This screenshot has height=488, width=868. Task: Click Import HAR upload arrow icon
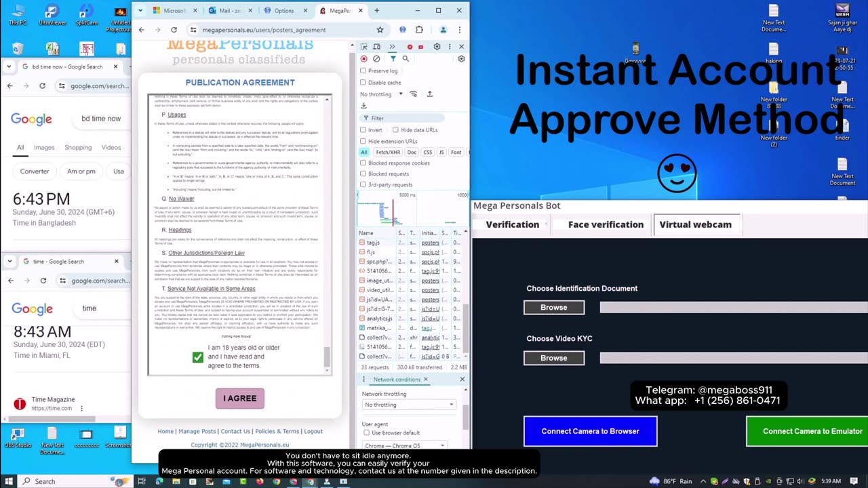tap(429, 94)
